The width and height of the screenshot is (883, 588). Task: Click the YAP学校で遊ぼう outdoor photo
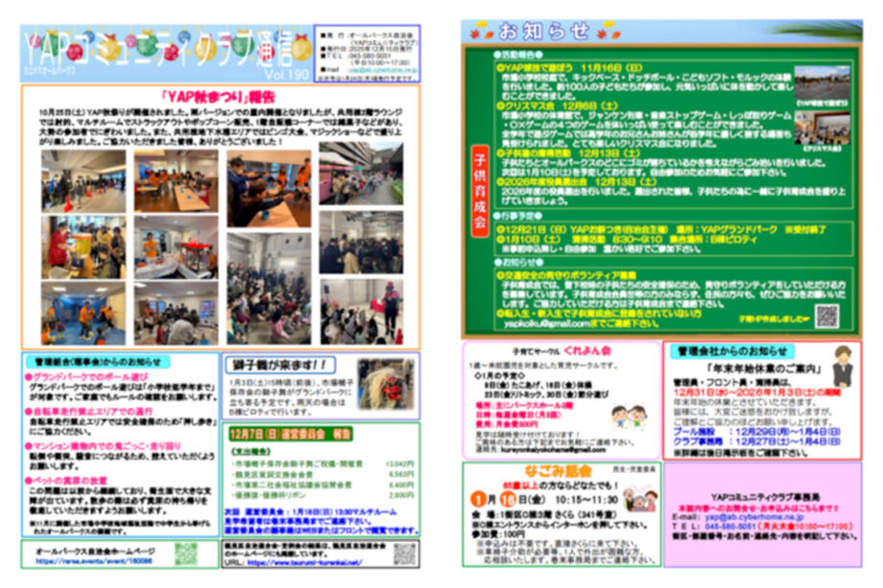821,82
